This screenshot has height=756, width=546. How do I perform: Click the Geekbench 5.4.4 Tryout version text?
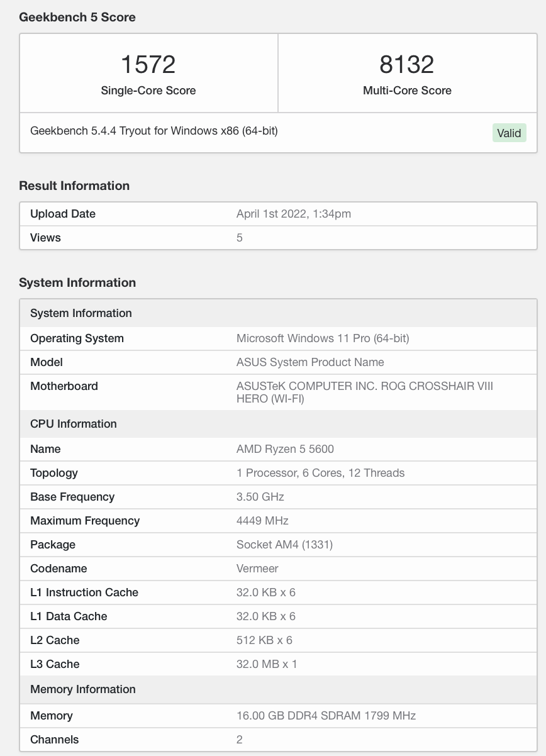tap(154, 131)
